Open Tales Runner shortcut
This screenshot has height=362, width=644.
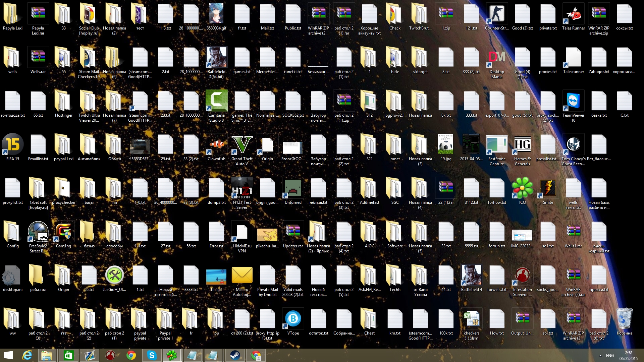[x=574, y=14]
